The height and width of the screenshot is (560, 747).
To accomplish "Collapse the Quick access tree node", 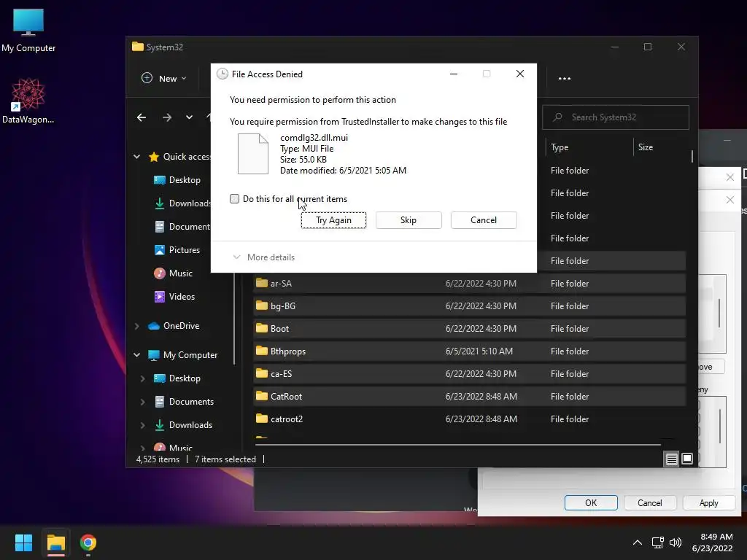I will click(136, 157).
